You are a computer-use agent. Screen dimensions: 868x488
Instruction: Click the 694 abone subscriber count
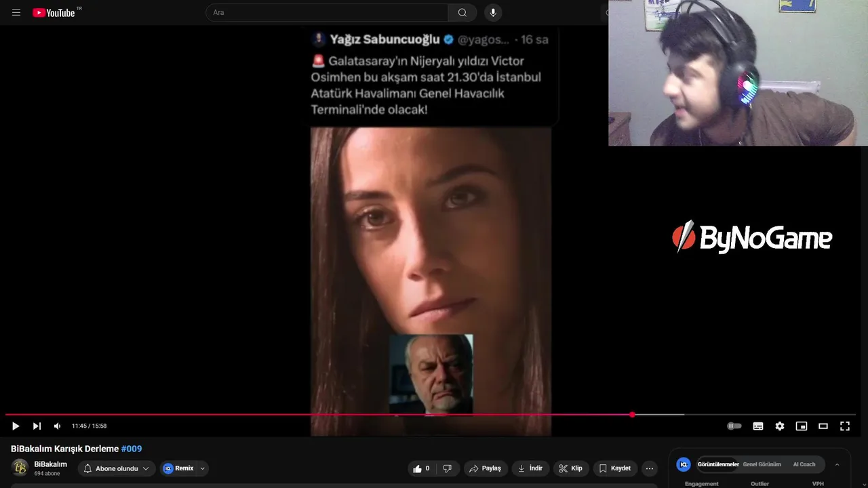click(47, 474)
